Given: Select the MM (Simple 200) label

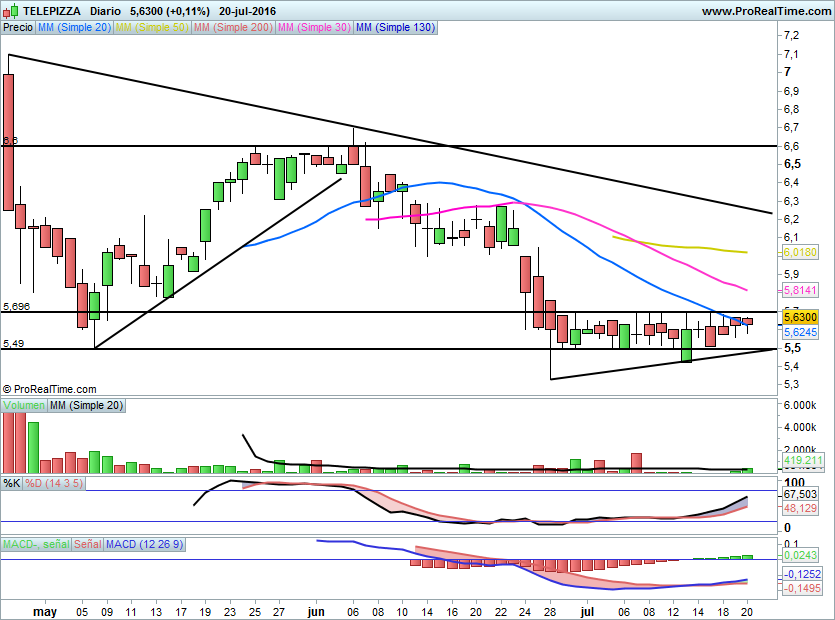Looking at the screenshot, I should 232,28.
